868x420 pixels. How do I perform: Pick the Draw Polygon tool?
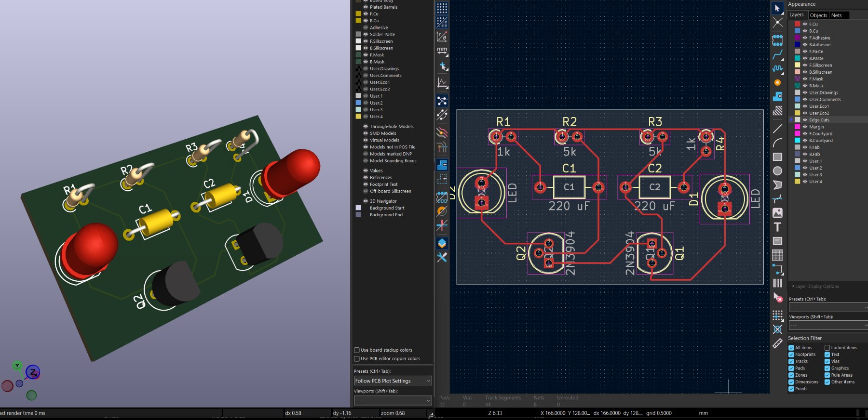tap(777, 184)
